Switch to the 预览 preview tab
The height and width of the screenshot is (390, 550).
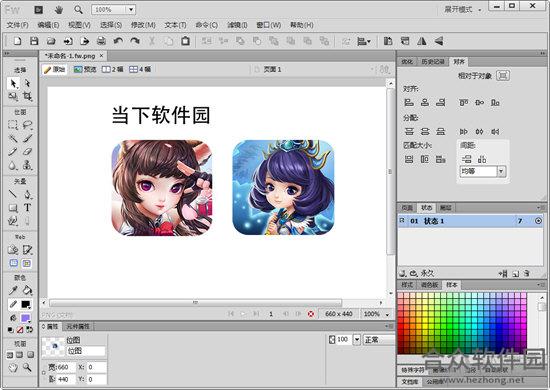85,69
